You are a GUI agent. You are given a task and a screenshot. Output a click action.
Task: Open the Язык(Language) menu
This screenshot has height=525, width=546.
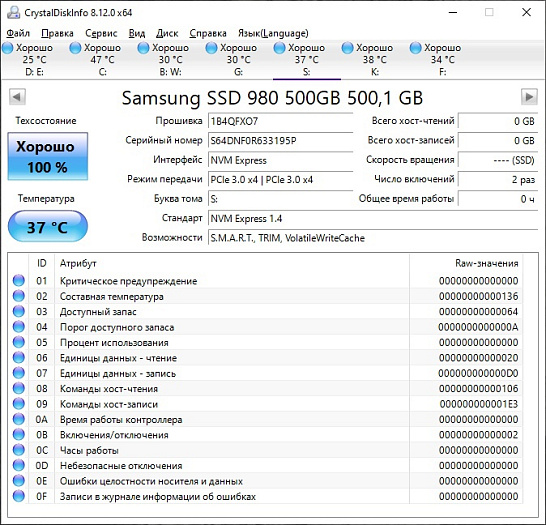[x=273, y=33]
